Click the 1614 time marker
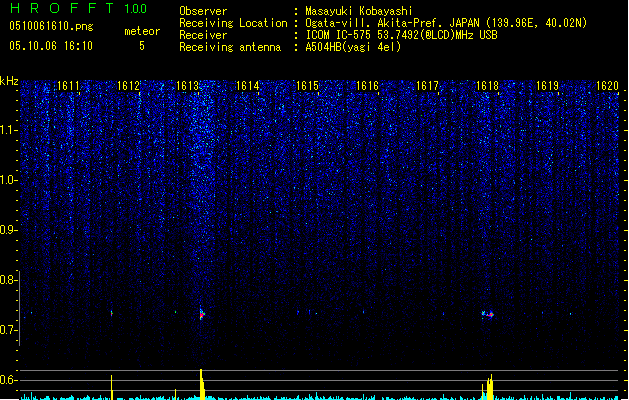 (248, 86)
